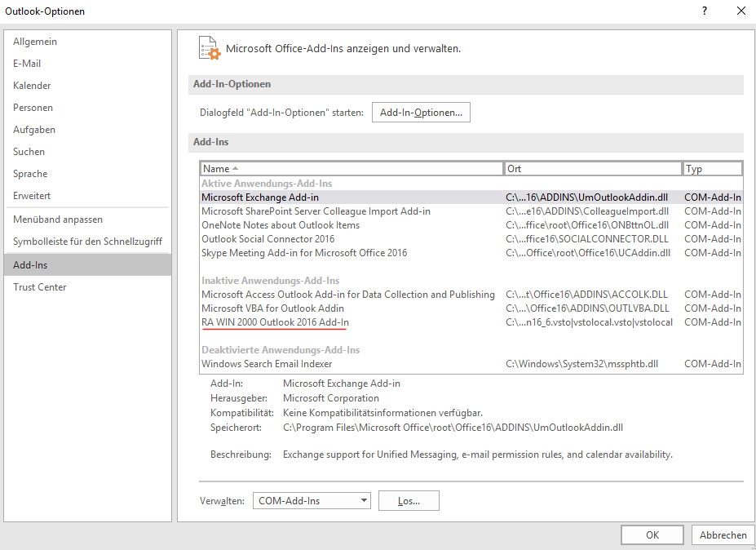Open the Verwalten COM-Add-Ins dropdown
Viewport: 756px width, 550px height.
coord(311,500)
